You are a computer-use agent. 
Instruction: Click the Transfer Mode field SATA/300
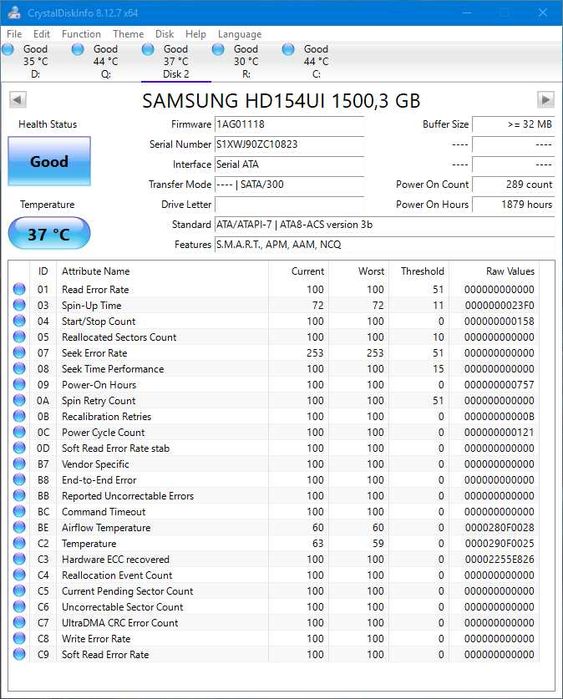point(289,185)
